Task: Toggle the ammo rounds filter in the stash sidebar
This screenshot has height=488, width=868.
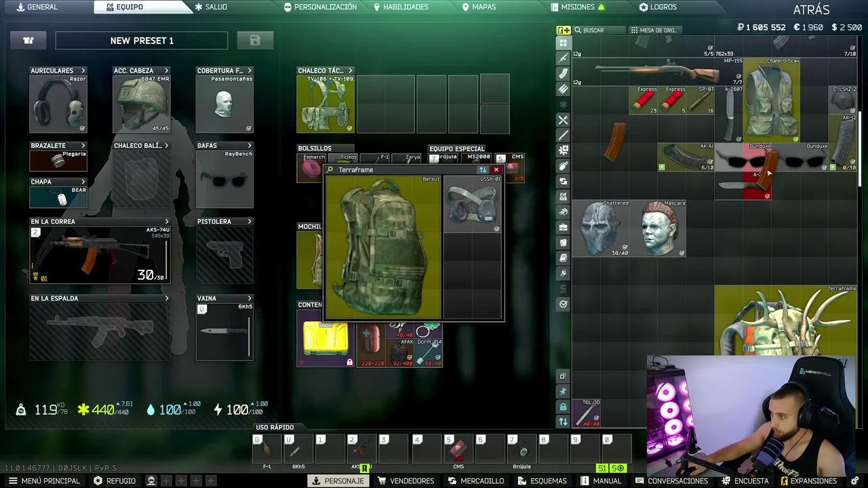Action: [x=563, y=89]
